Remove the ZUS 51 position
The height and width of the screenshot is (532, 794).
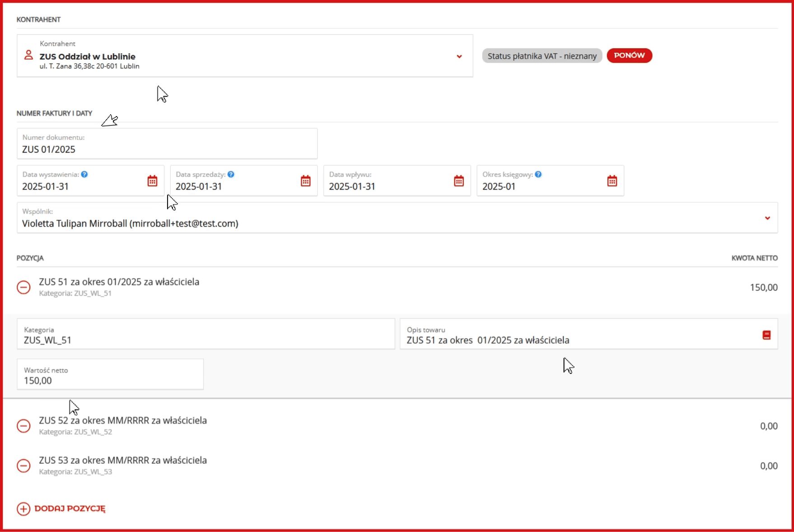[23, 287]
